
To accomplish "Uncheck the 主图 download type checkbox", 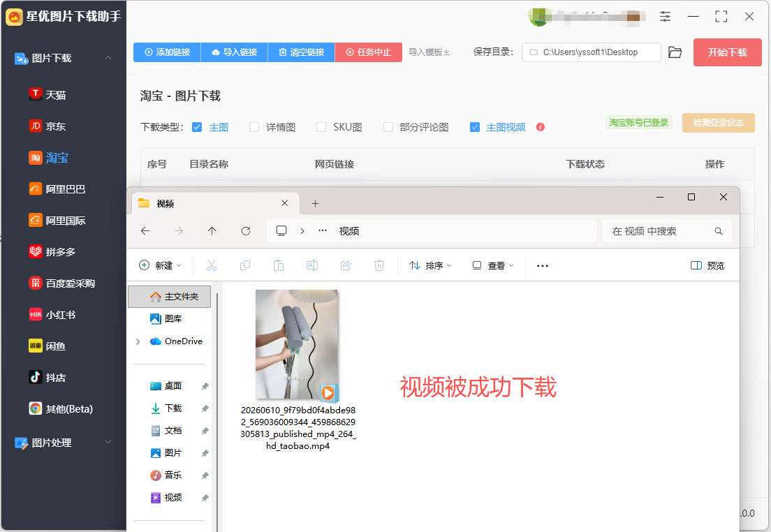I will point(197,127).
